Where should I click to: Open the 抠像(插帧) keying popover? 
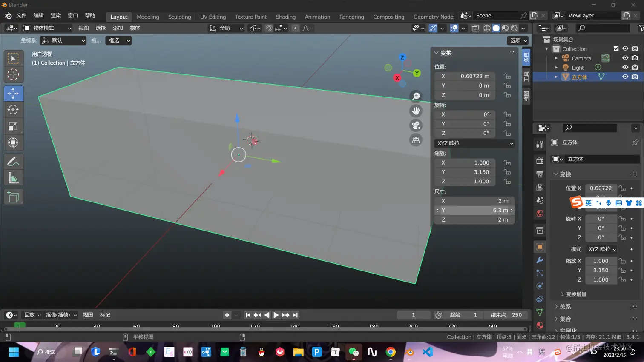pyautogui.click(x=61, y=315)
